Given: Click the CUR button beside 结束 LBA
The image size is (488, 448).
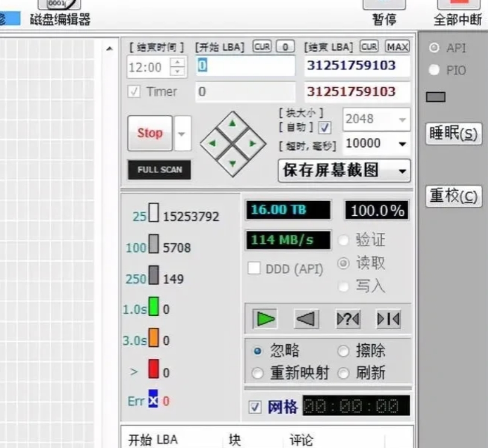Looking at the screenshot, I should 369,47.
